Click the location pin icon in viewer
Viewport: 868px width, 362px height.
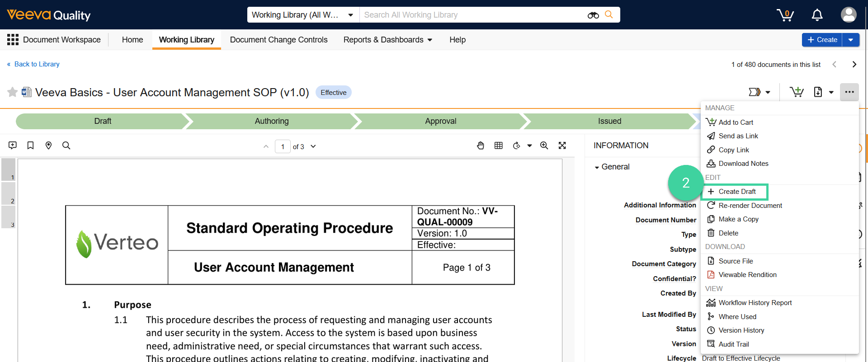point(48,146)
